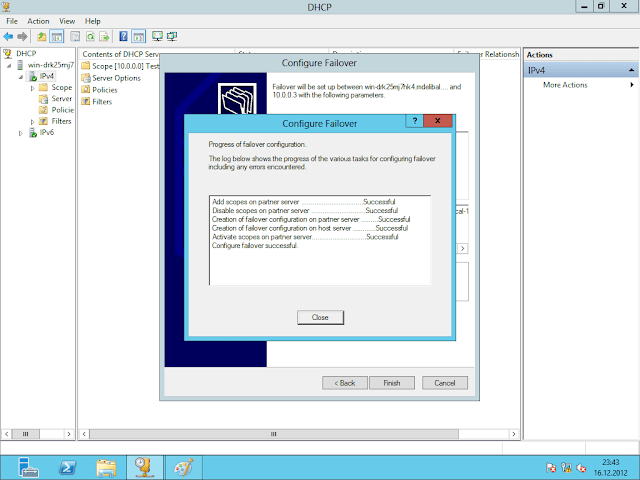Screen dimensions: 640x480
Task: Open the View menu
Action: tap(67, 20)
